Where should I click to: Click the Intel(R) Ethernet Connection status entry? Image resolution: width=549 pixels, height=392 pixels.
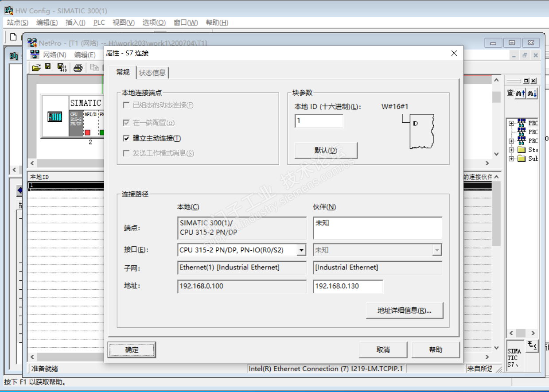[x=326, y=369]
